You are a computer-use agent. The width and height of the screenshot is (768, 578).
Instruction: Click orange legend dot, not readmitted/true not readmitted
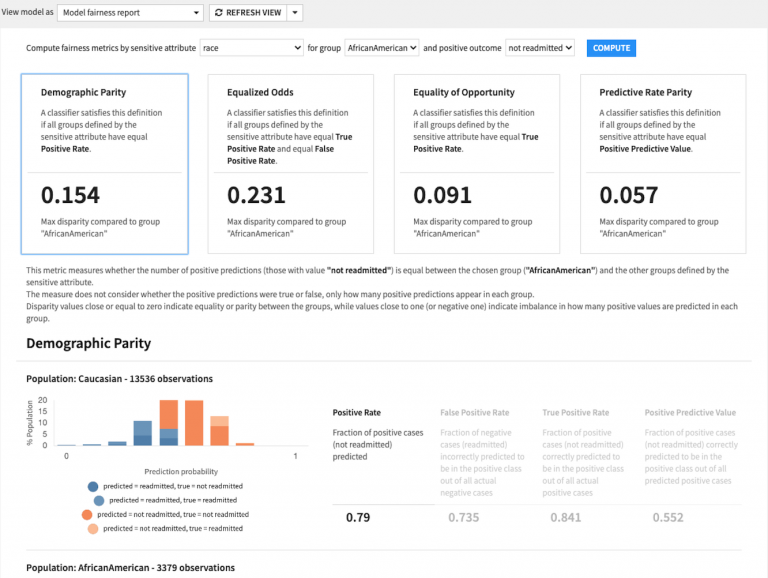[87, 515]
